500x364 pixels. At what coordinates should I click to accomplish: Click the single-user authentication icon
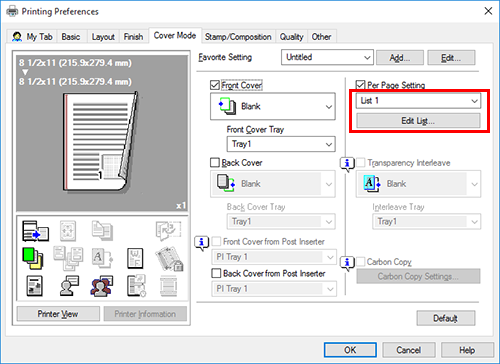click(69, 286)
